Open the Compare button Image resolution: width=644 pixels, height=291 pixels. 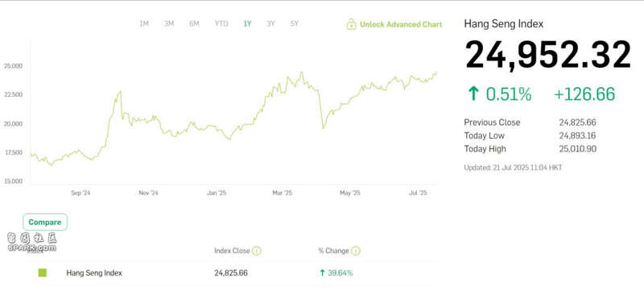[45, 222]
